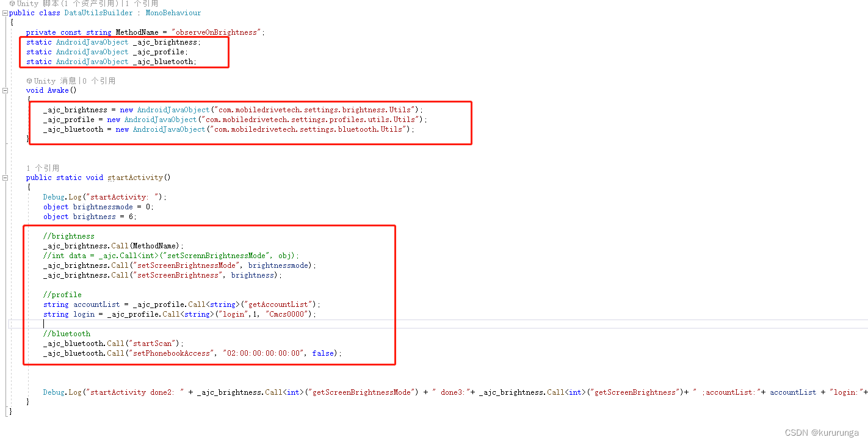Click the "getAccountList" string literal
The width and height of the screenshot is (868, 443).
click(x=279, y=304)
